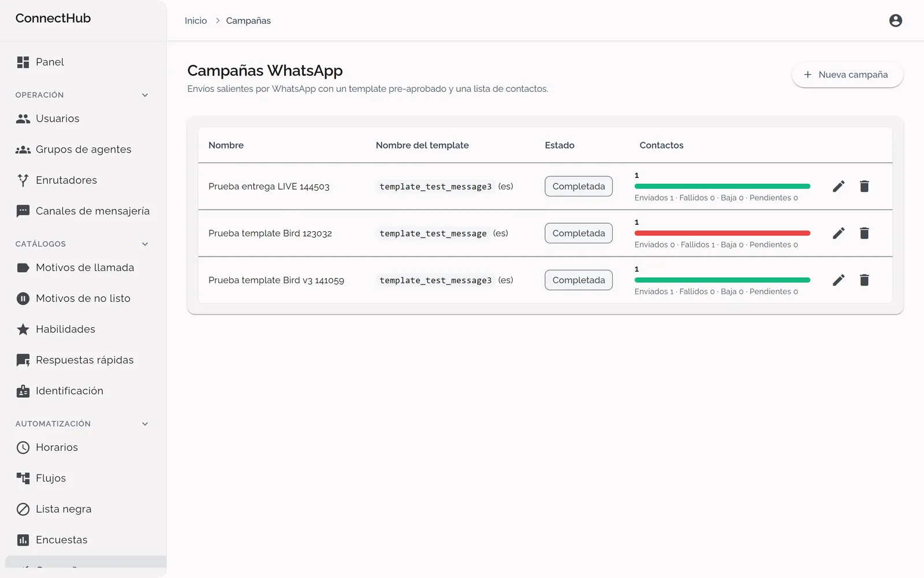Click Completada status of Bird v3 141059

579,280
